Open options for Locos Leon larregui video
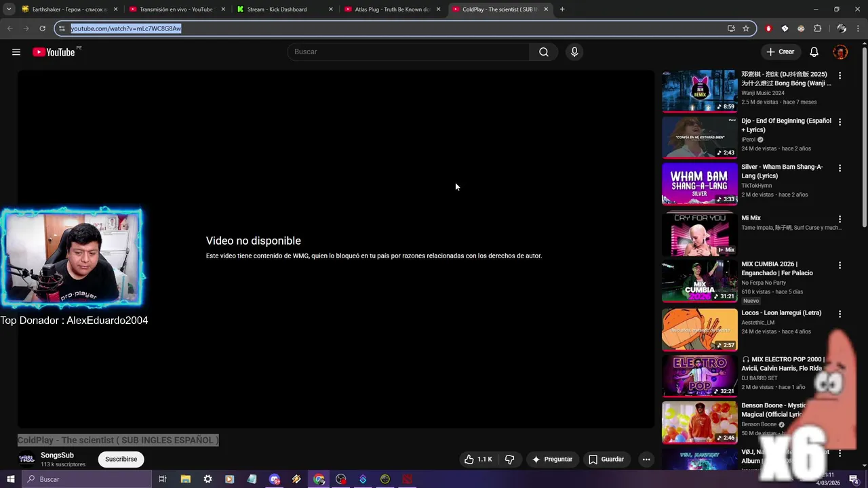This screenshot has width=868, height=488. tap(840, 314)
